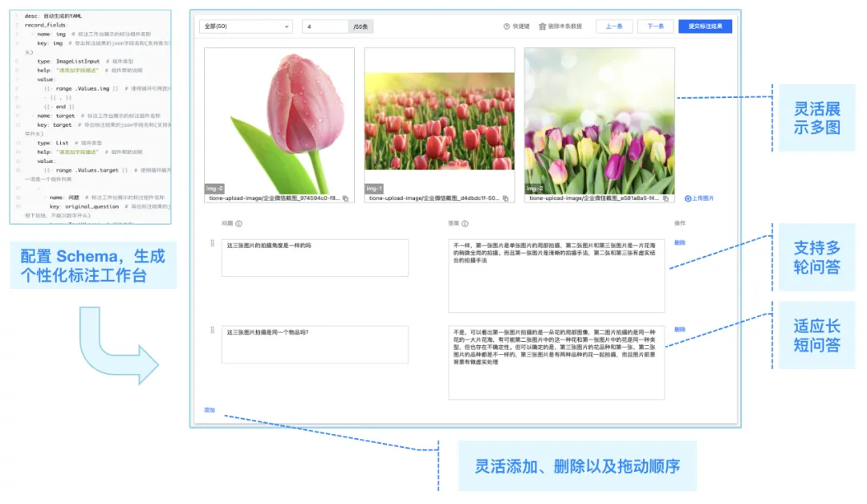Click the 上传图片 upload link
The height and width of the screenshot is (504, 867).
tap(704, 199)
